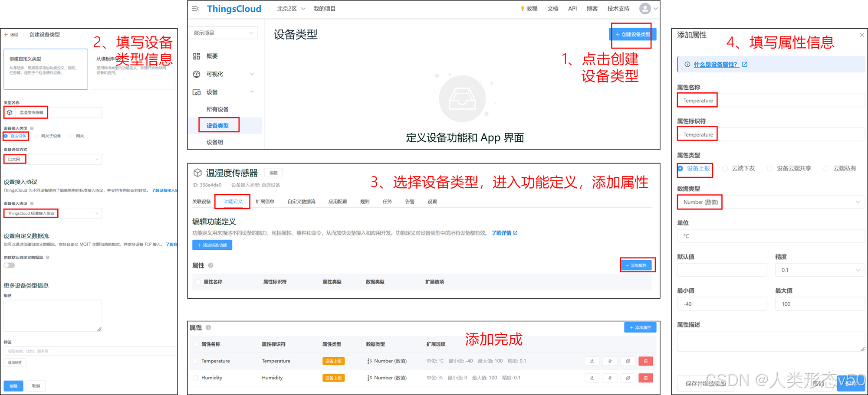Collapse the 设备 sidebar section
This screenshot has width=868, height=395.
(252, 92)
